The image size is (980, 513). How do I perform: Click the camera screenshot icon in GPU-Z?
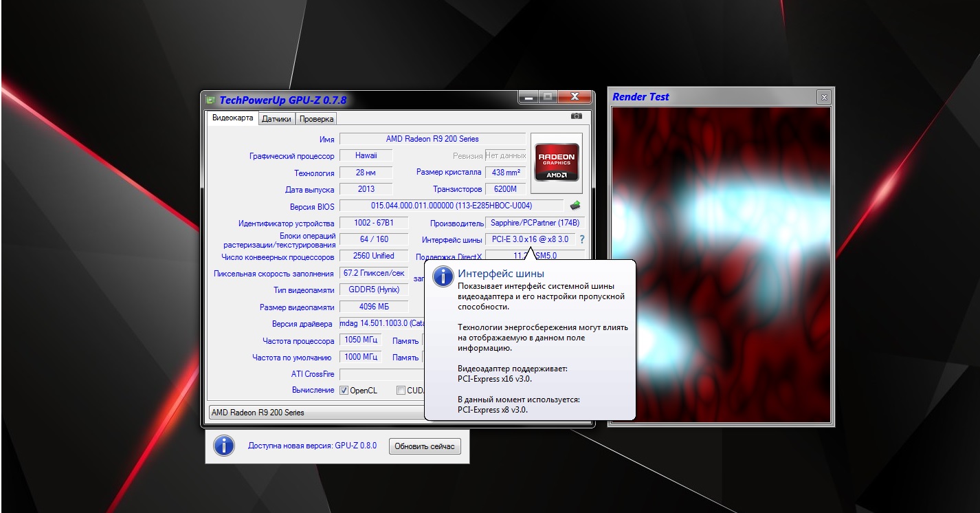(577, 116)
